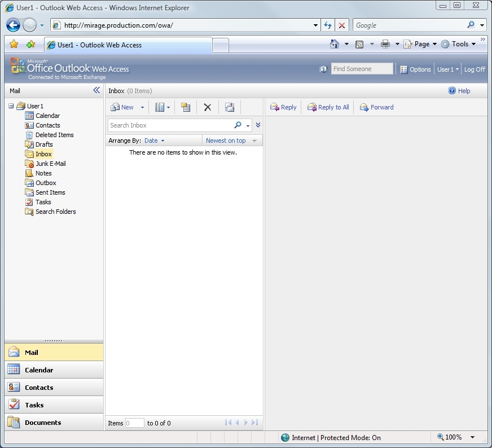Collapse the Mail navigation pane
This screenshot has height=448, width=492.
(x=96, y=90)
